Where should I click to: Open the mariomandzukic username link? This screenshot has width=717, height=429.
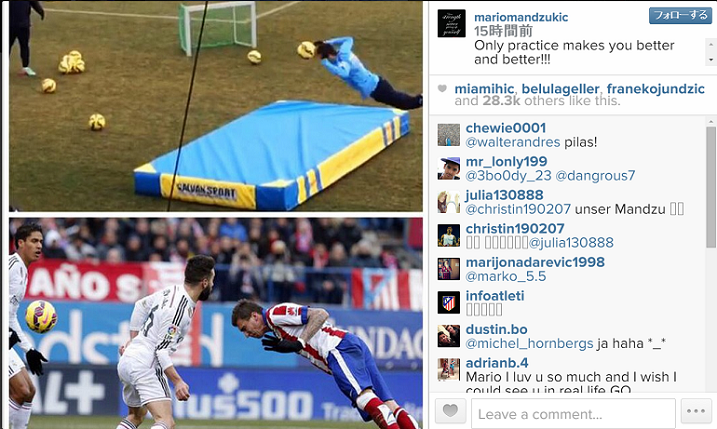pyautogui.click(x=521, y=17)
